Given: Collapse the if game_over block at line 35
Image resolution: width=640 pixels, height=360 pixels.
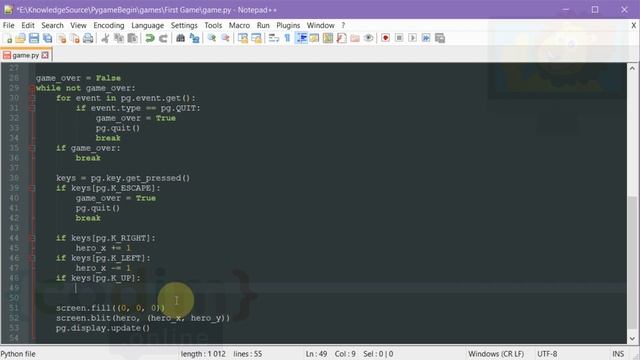Looking at the screenshot, I should coord(32,148).
